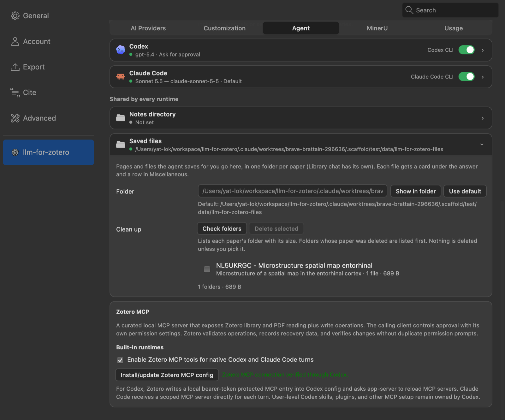The width and height of the screenshot is (505, 420).
Task: Click the search magnifier icon
Action: 409,10
